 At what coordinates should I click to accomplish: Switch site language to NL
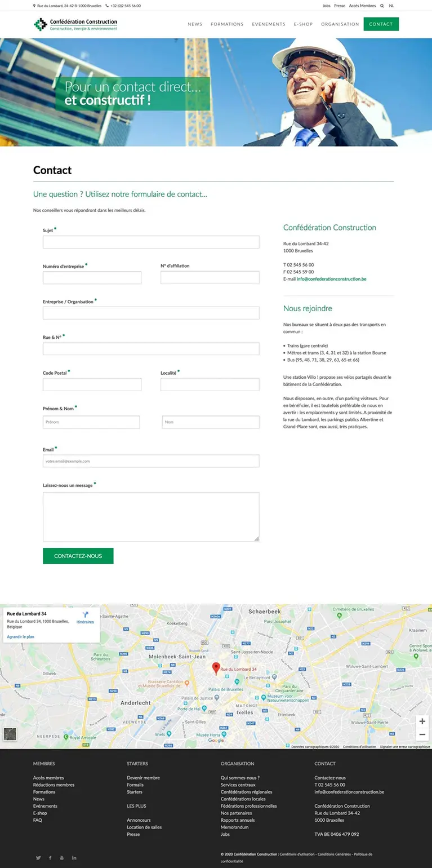click(391, 6)
